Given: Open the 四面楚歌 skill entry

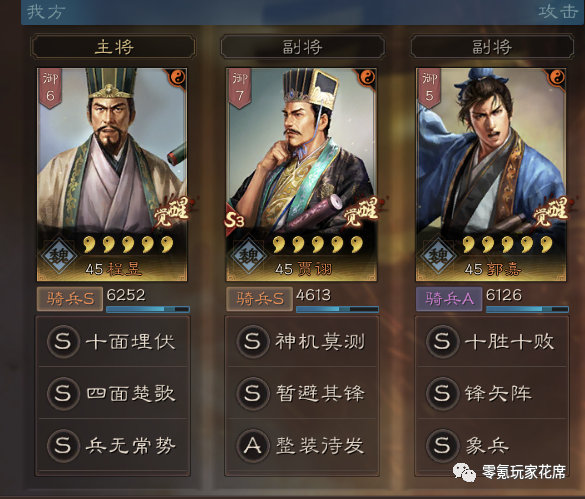Looking at the screenshot, I should point(113,393).
